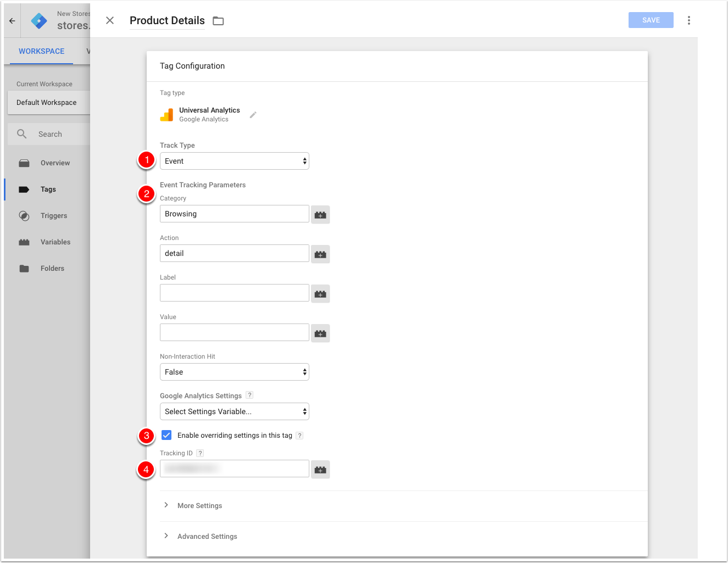Click the Tracking ID input field
Screen dimensions: 728x563
[x=235, y=469]
